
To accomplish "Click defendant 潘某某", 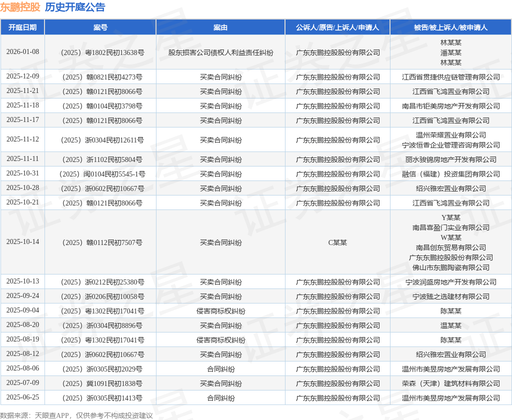I will click(x=451, y=52).
